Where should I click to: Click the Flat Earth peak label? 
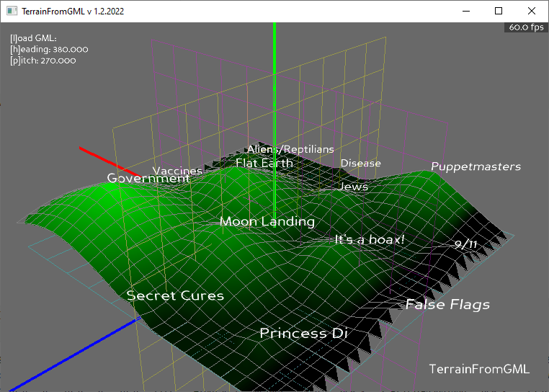[x=264, y=163]
